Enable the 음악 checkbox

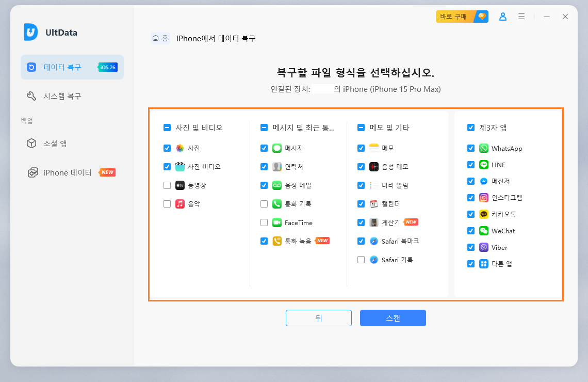[x=167, y=203]
